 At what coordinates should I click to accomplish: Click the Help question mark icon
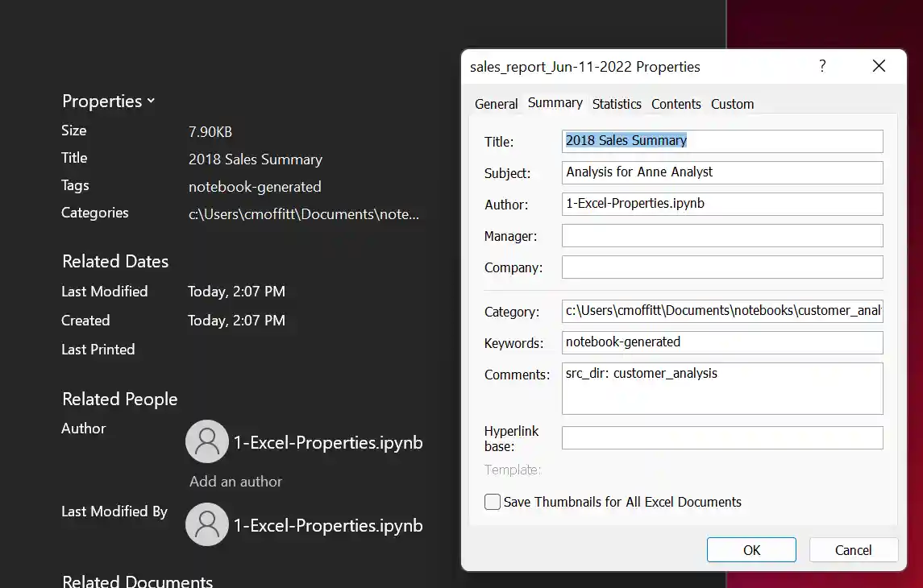[x=821, y=66]
